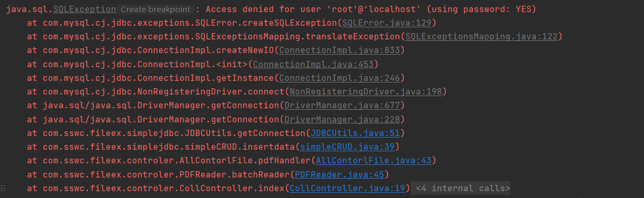Open SQLError.java:129 source link

386,23
